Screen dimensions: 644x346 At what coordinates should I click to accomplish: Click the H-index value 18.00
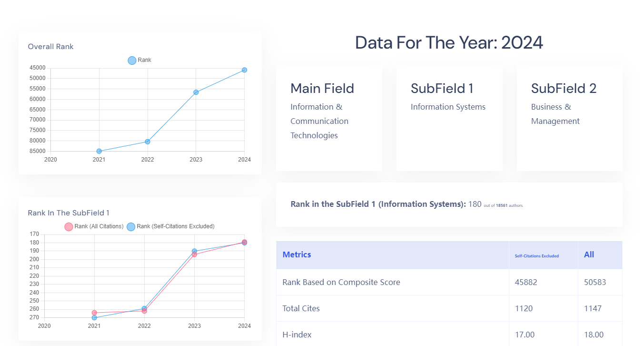click(x=594, y=335)
